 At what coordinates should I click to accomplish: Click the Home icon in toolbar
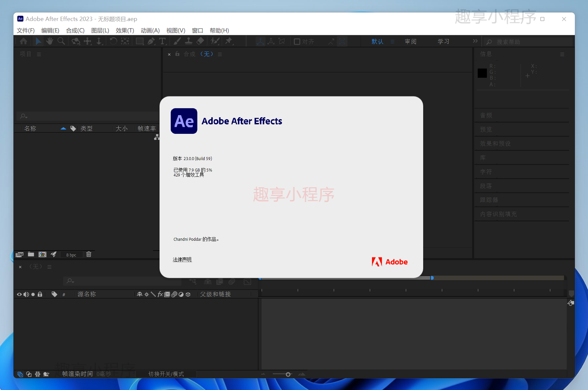pyautogui.click(x=24, y=41)
